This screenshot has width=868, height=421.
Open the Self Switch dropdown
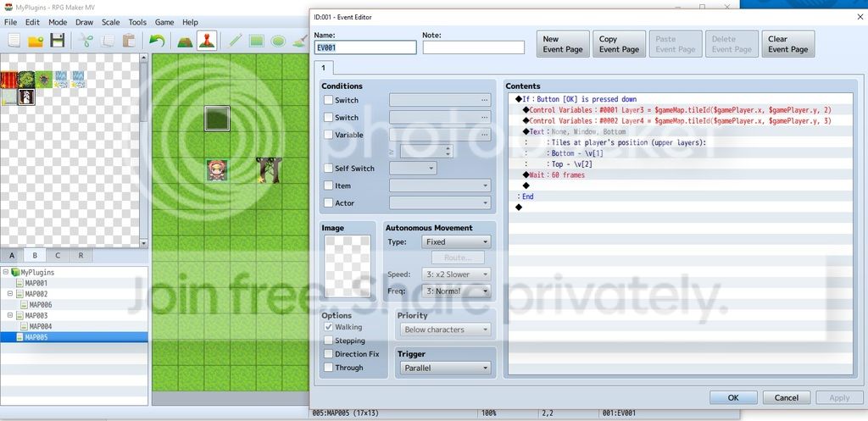click(x=413, y=169)
